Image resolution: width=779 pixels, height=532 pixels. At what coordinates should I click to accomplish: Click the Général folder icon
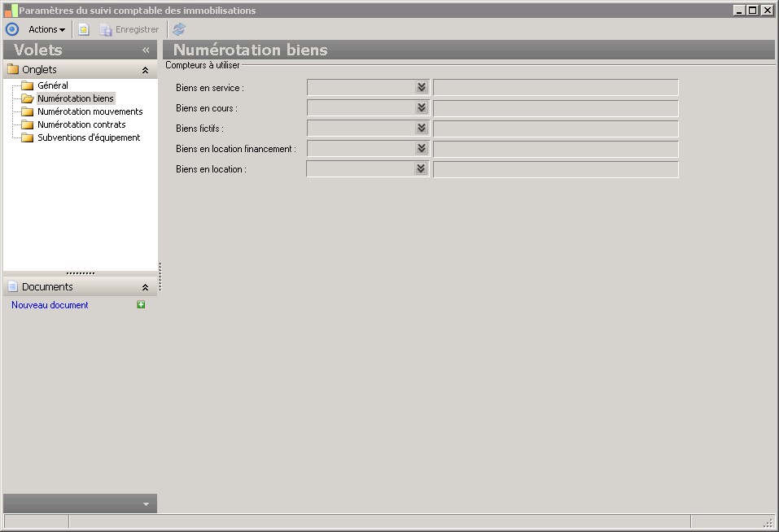(x=28, y=85)
